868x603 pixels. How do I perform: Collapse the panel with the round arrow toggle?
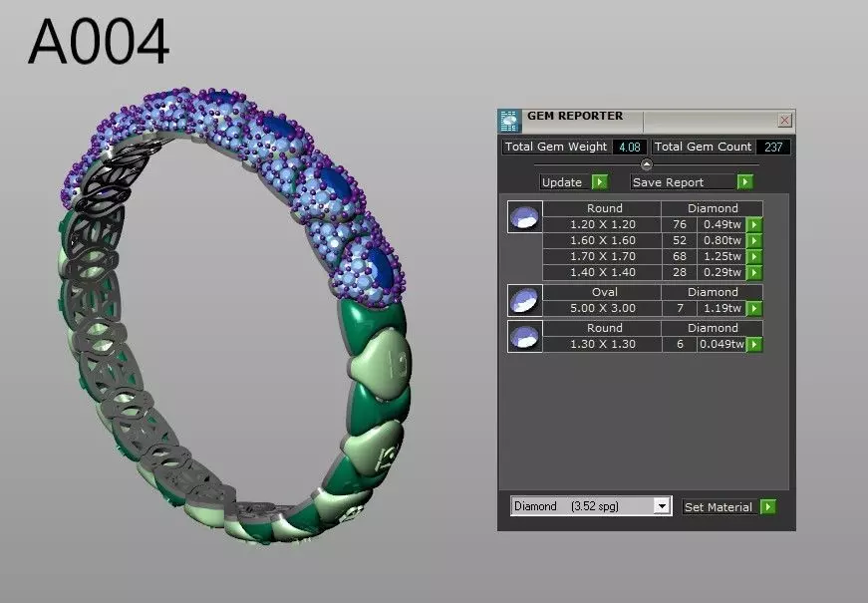(646, 164)
